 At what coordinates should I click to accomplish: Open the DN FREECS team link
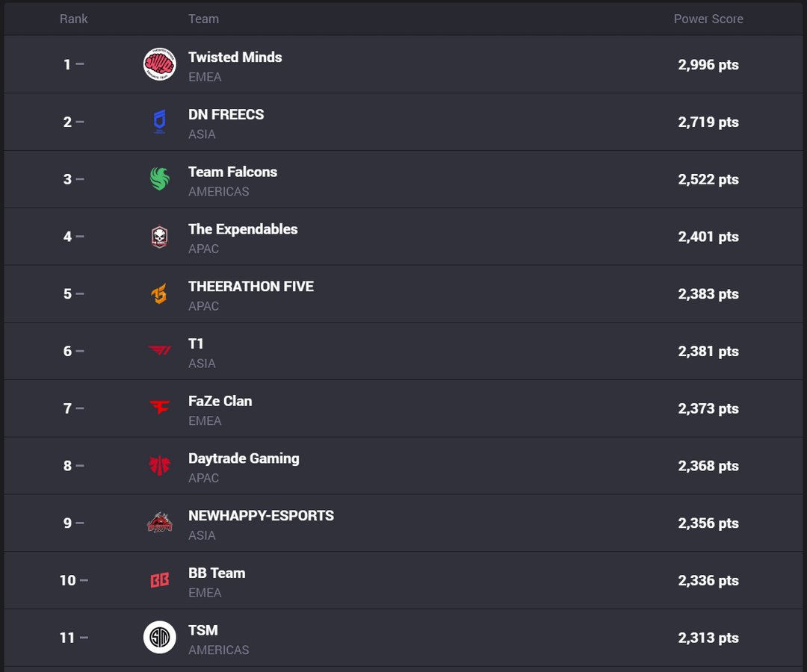point(226,115)
